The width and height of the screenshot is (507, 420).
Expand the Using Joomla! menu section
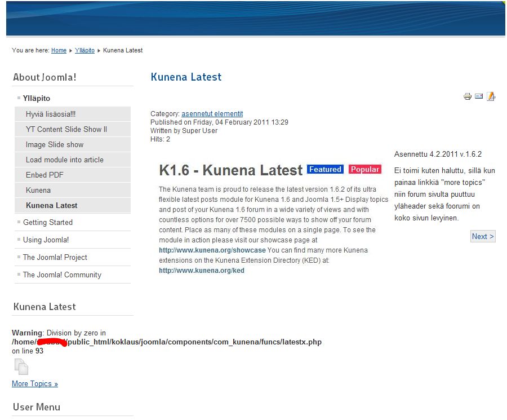tap(46, 240)
